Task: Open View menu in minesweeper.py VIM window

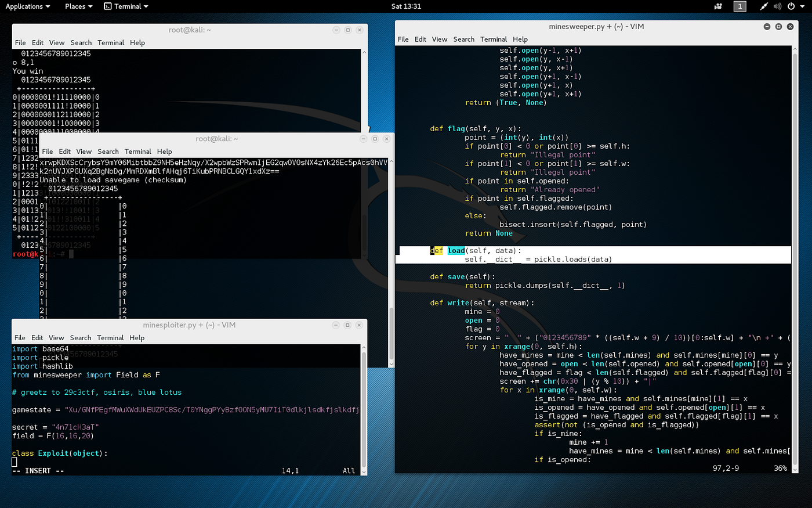Action: [440, 39]
